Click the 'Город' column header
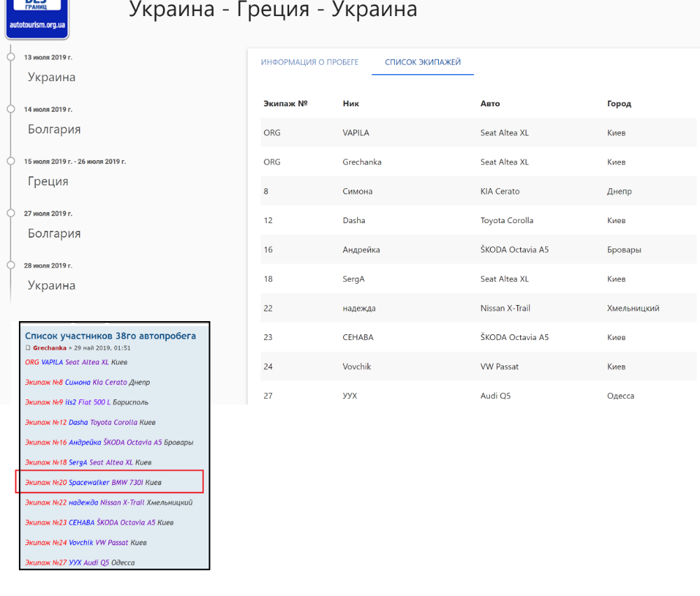 coord(619,104)
